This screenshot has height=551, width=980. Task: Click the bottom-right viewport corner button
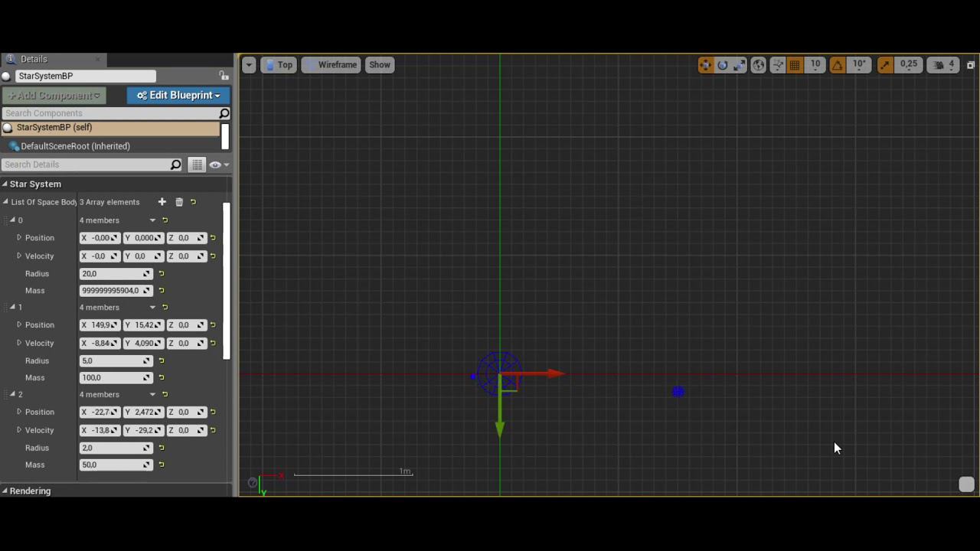[966, 484]
